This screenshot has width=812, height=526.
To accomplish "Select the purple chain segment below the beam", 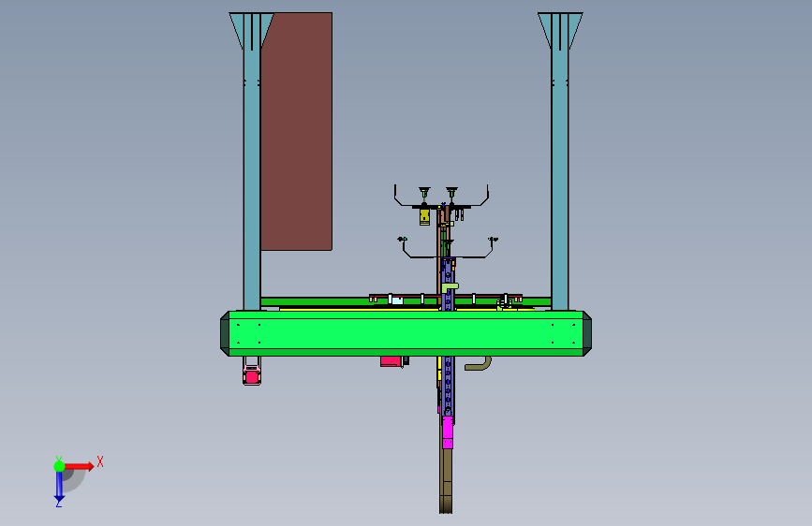I will coord(448,386).
